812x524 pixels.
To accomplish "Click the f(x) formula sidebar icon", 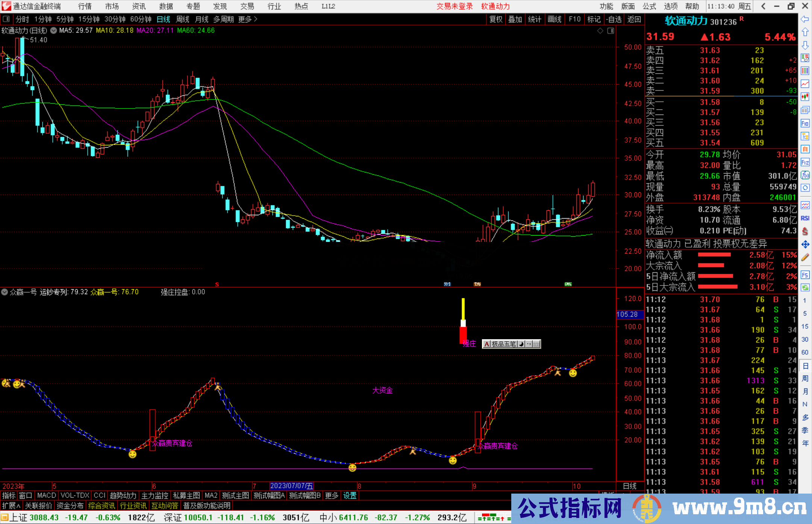I will click(805, 175).
